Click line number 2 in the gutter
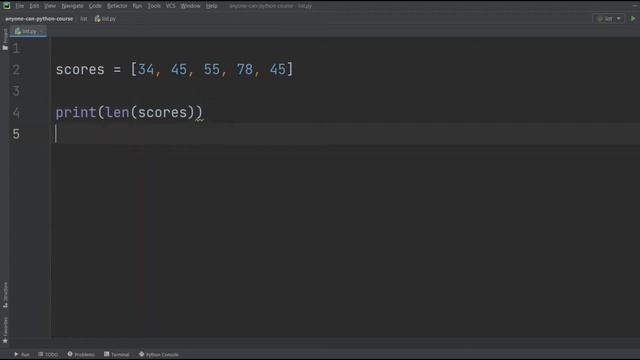 [x=16, y=70]
